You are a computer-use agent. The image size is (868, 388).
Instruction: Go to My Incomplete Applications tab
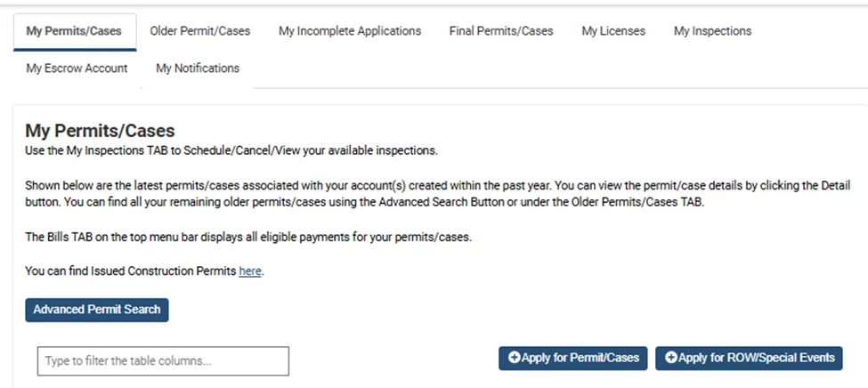click(x=350, y=31)
